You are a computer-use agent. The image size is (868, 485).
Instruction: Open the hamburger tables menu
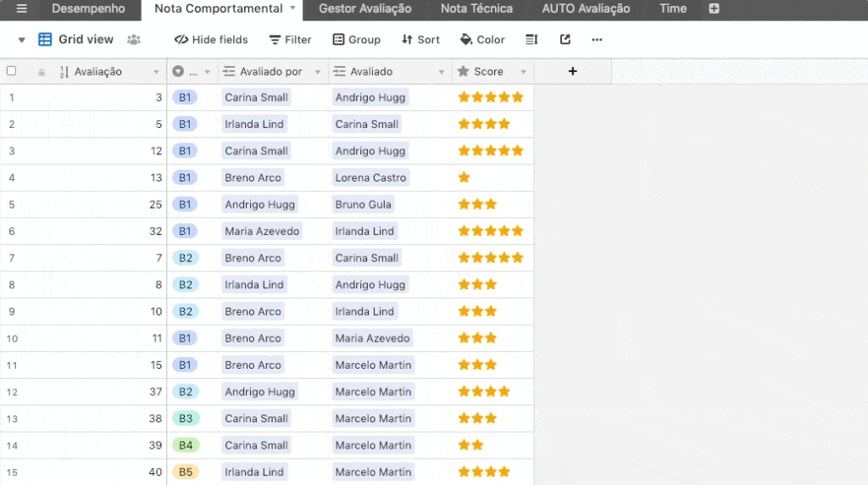21,8
